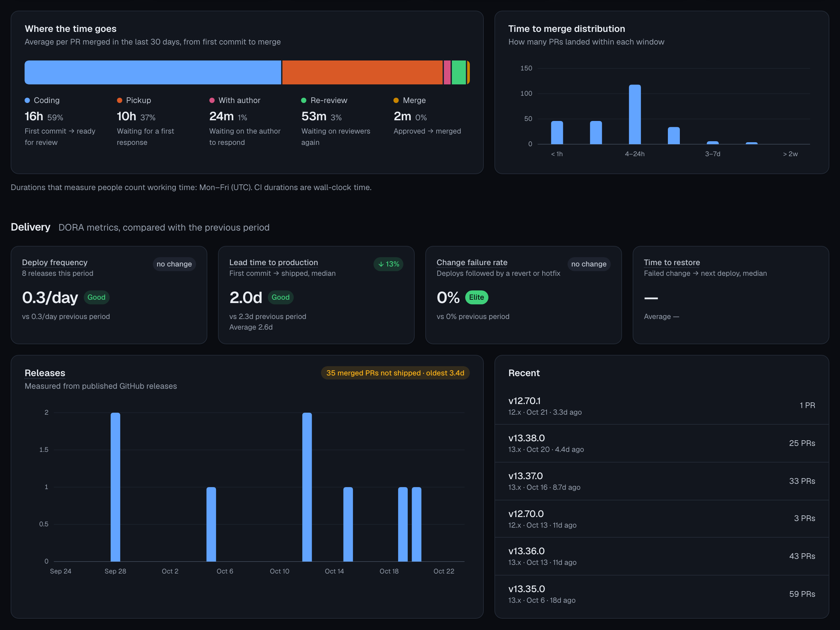Open release v13.38.0 in Recent list
Screen dimensions: 840x630
click(x=662, y=443)
